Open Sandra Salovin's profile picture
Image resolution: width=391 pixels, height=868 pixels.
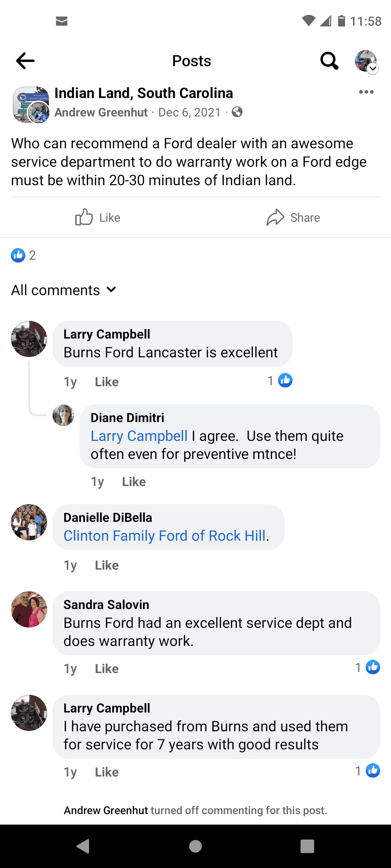29,609
